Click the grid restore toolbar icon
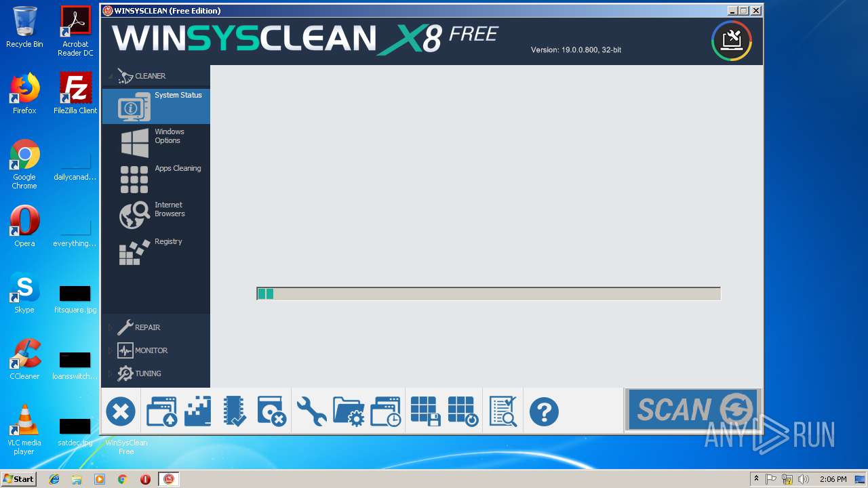Image resolution: width=868 pixels, height=488 pixels. coord(463,411)
